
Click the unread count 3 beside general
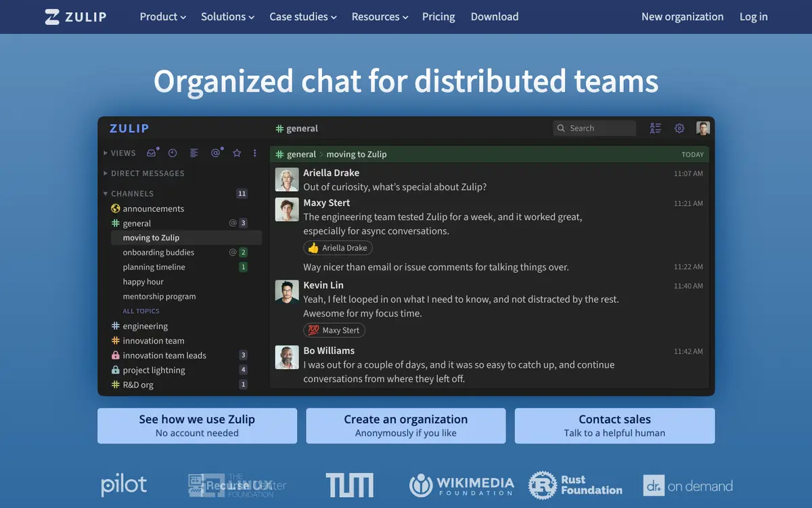243,224
